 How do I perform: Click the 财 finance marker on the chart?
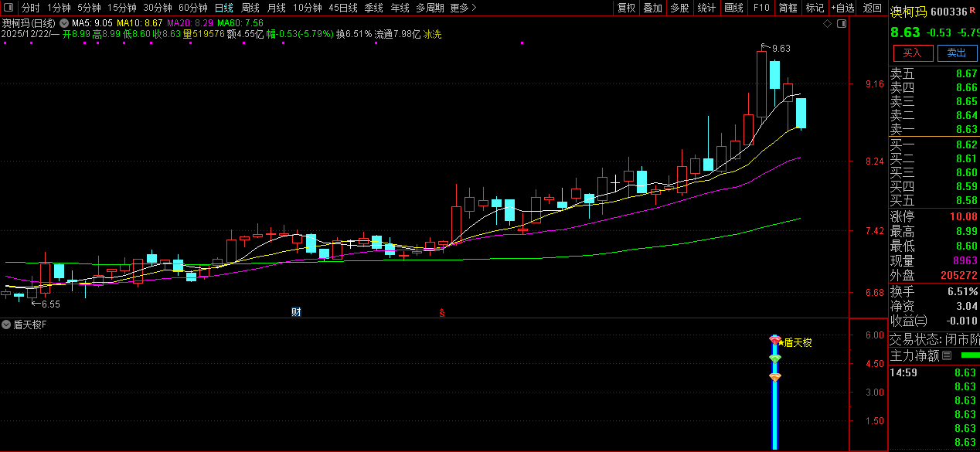pos(295,312)
